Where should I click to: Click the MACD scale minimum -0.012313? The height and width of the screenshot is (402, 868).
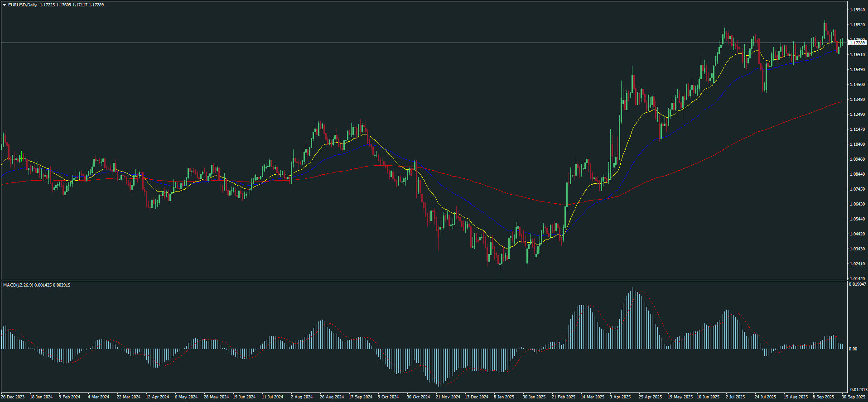858,390
